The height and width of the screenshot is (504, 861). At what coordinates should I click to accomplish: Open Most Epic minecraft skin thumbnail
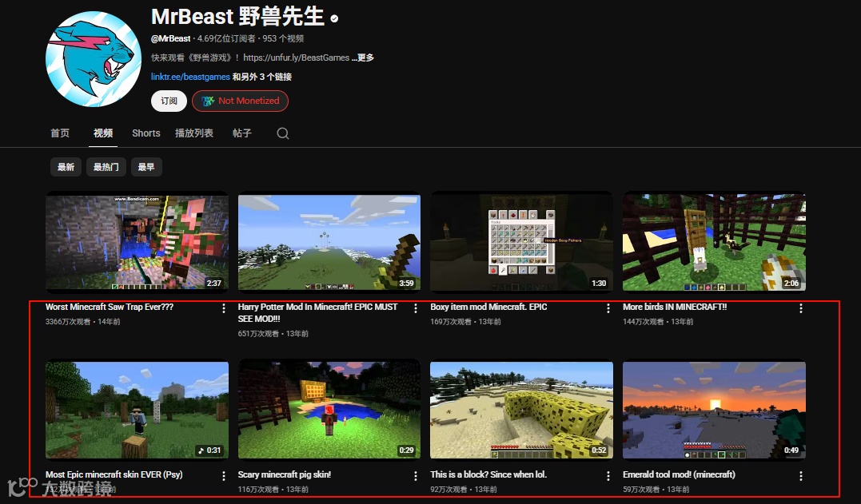137,409
